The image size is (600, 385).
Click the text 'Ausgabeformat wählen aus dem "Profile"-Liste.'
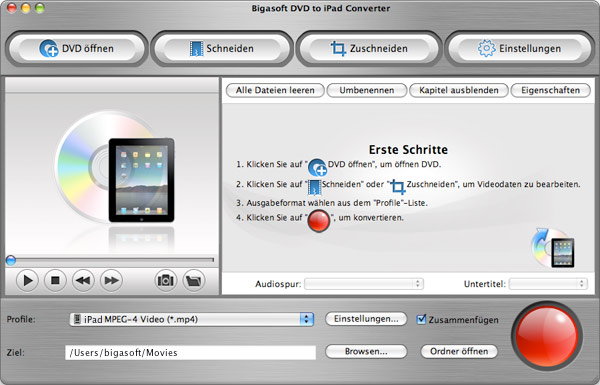click(337, 203)
